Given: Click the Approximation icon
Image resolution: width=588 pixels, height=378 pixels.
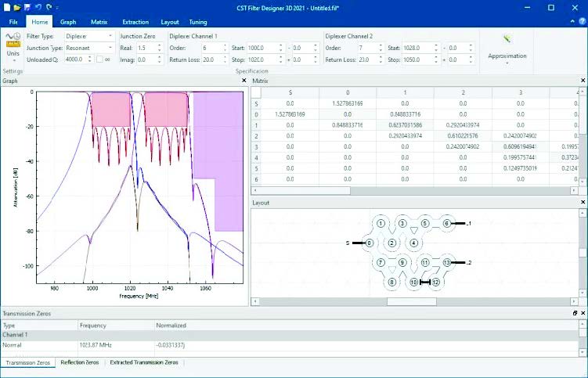Looking at the screenshot, I should click(x=507, y=38).
